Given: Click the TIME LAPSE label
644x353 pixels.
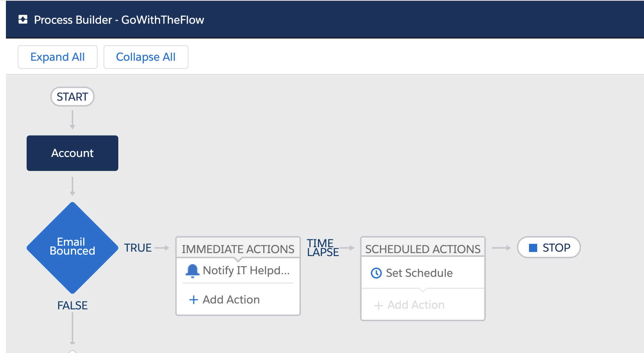Looking at the screenshot, I should (323, 248).
